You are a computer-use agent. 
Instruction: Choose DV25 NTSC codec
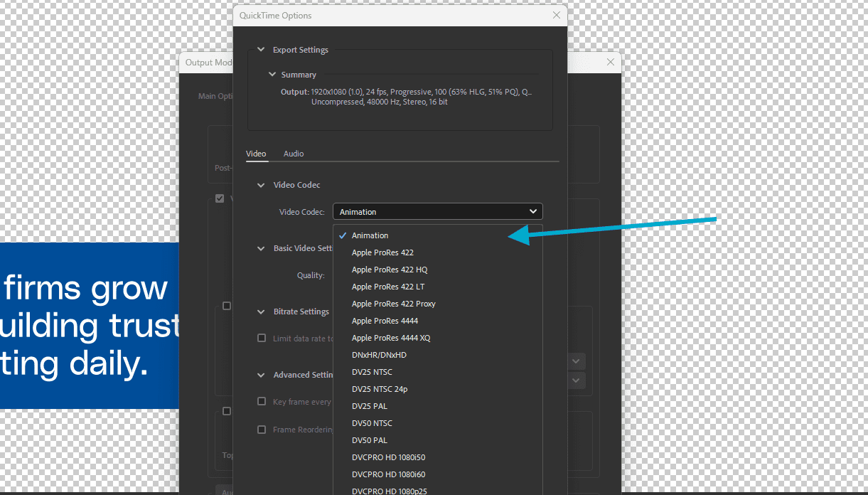click(437, 372)
